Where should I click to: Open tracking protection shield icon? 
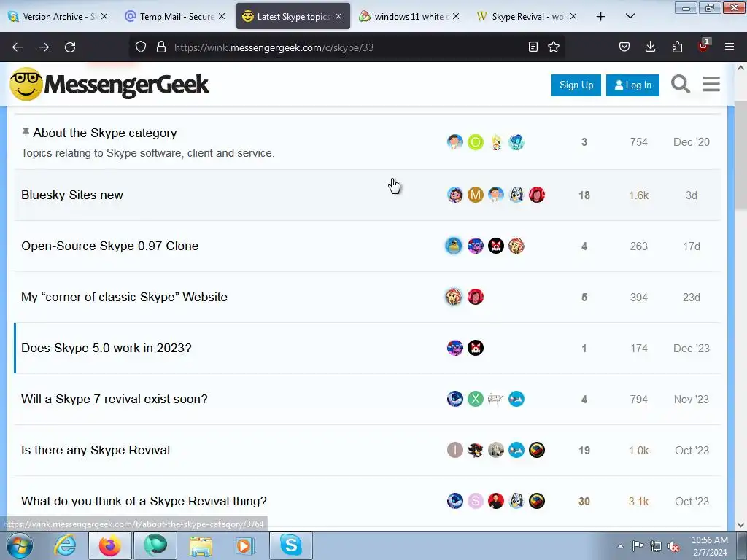141,47
